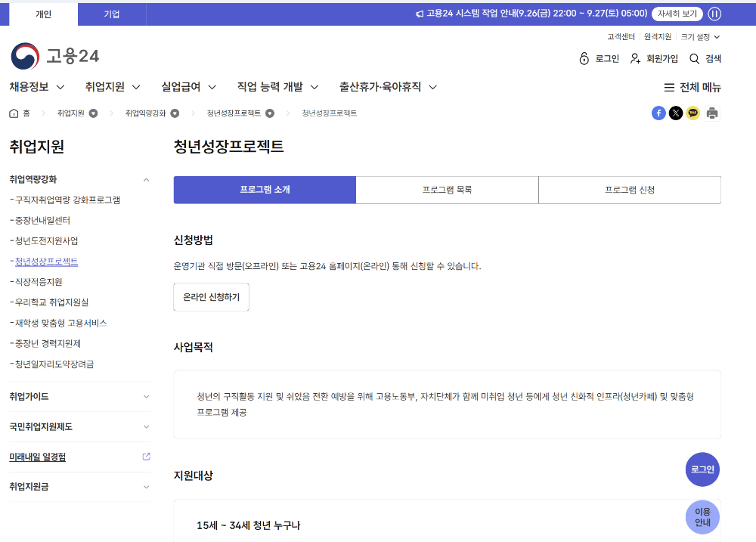Click the Facebook share icon
756x542 pixels.
[x=658, y=113]
